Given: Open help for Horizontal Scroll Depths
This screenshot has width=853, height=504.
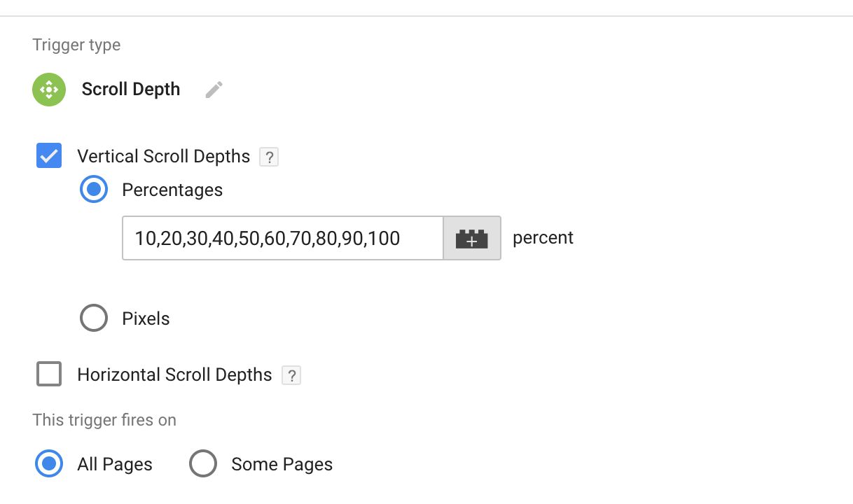Looking at the screenshot, I should pos(291,375).
